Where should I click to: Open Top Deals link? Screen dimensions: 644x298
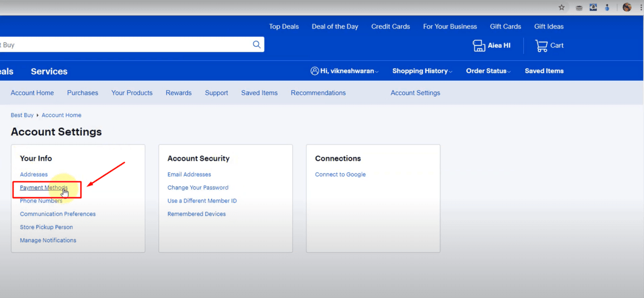284,27
